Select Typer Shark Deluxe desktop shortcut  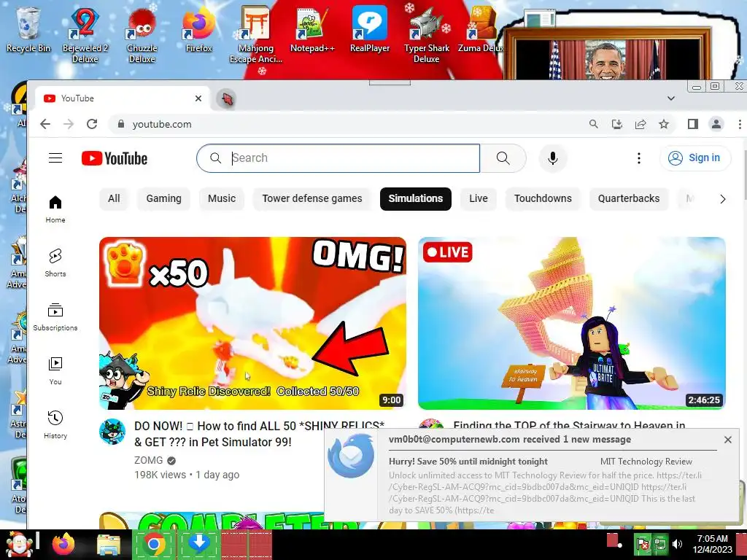click(426, 34)
